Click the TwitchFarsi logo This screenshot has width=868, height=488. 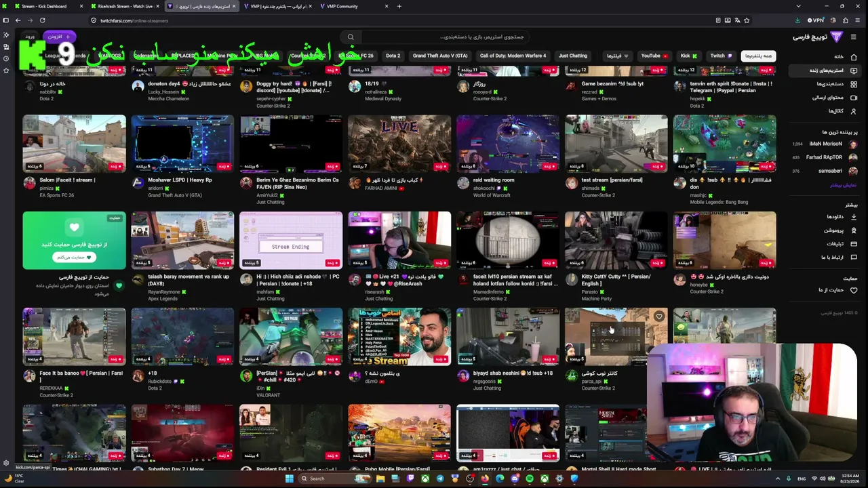click(817, 37)
